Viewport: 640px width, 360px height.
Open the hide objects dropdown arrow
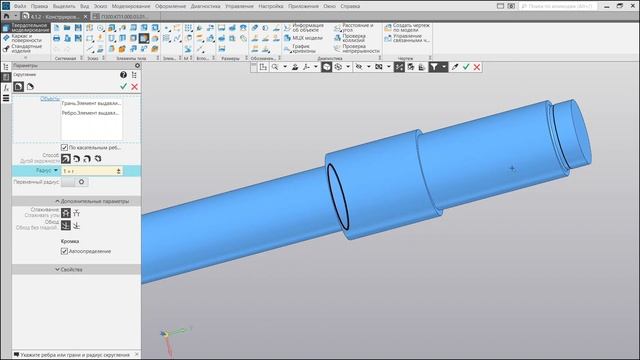[369, 67]
